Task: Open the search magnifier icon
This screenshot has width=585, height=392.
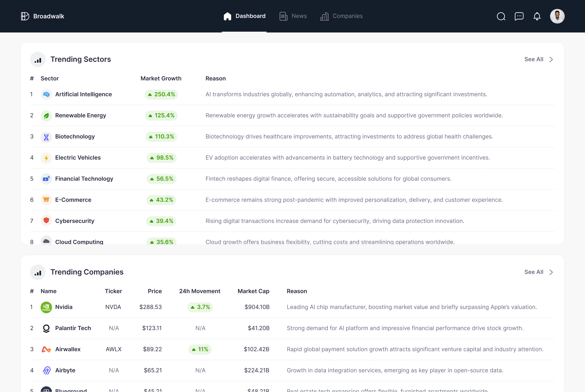Action: point(501,16)
